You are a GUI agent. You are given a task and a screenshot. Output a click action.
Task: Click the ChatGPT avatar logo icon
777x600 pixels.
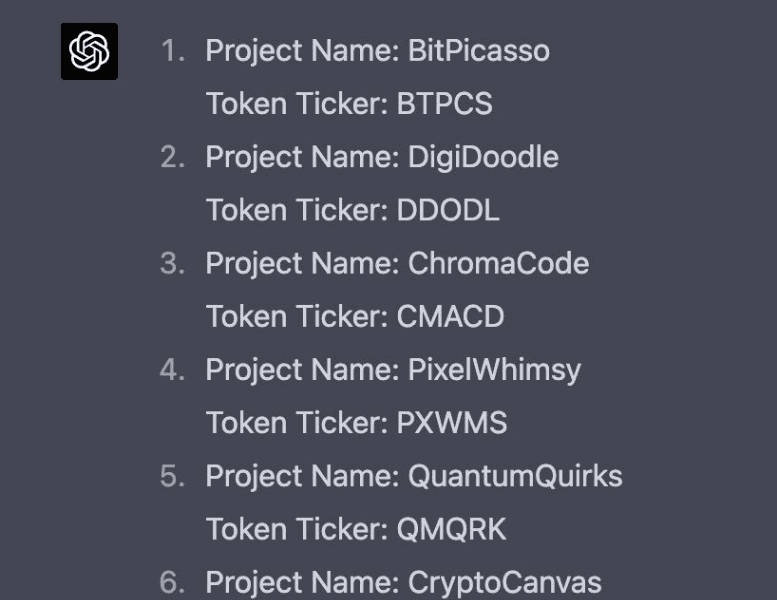pos(89,51)
